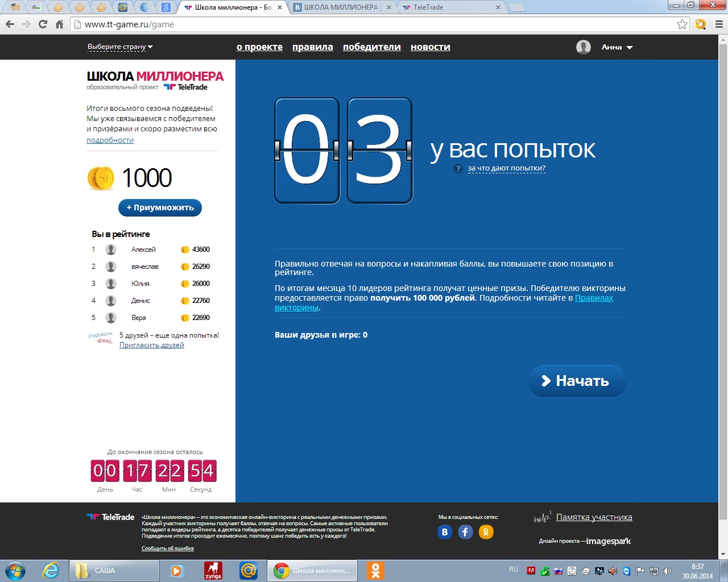Screen dimensions: 728x582
Task: Open the VKontakte social network icon
Action: tap(445, 532)
